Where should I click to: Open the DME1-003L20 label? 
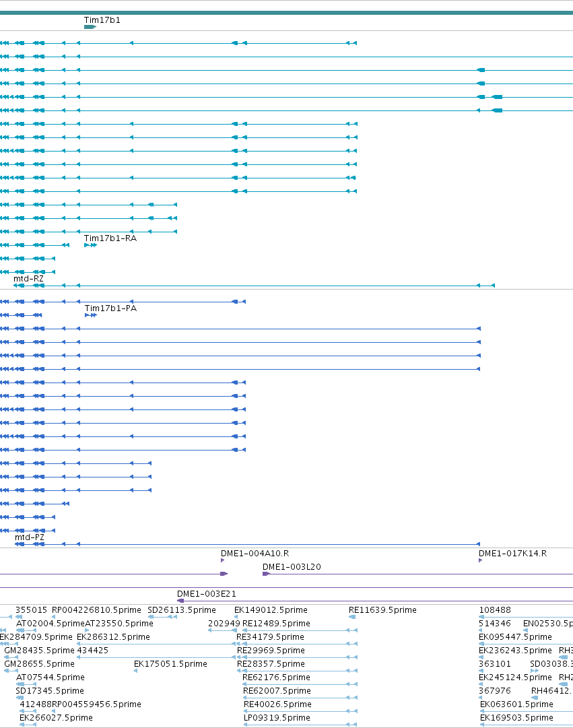[292, 567]
